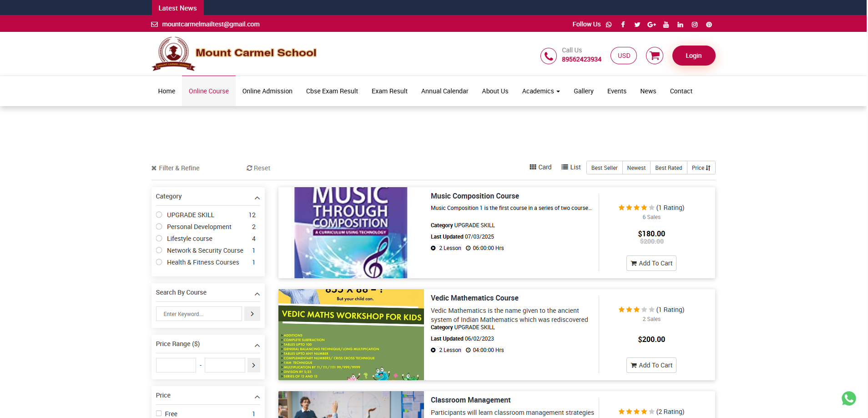Sort courses by Best Seller
This screenshot has width=868, height=418.
click(604, 168)
